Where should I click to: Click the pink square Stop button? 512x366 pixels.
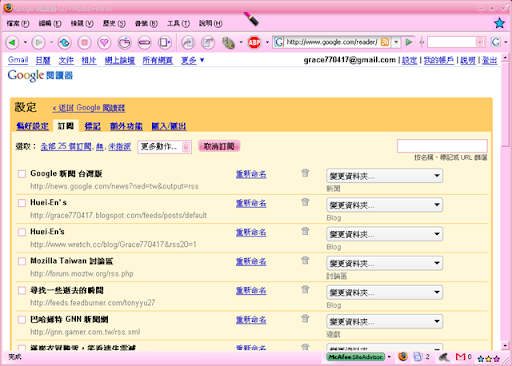[x=85, y=42]
